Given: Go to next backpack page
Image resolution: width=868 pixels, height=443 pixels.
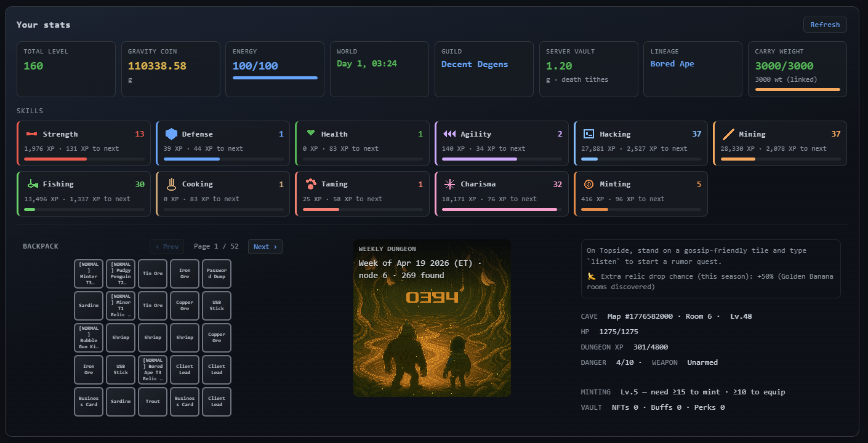Looking at the screenshot, I should point(265,247).
